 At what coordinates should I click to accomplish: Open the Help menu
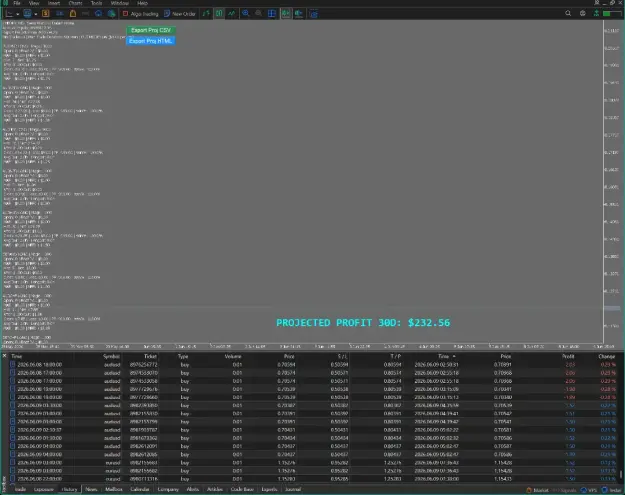(142, 3)
